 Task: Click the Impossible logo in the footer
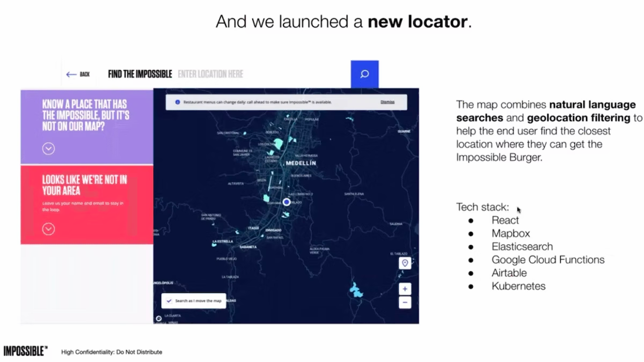pyautogui.click(x=25, y=351)
